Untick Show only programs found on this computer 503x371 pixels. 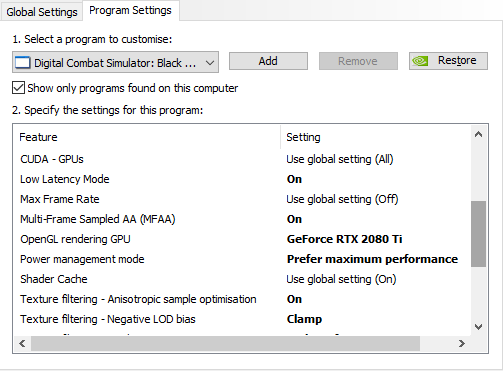[x=18, y=88]
